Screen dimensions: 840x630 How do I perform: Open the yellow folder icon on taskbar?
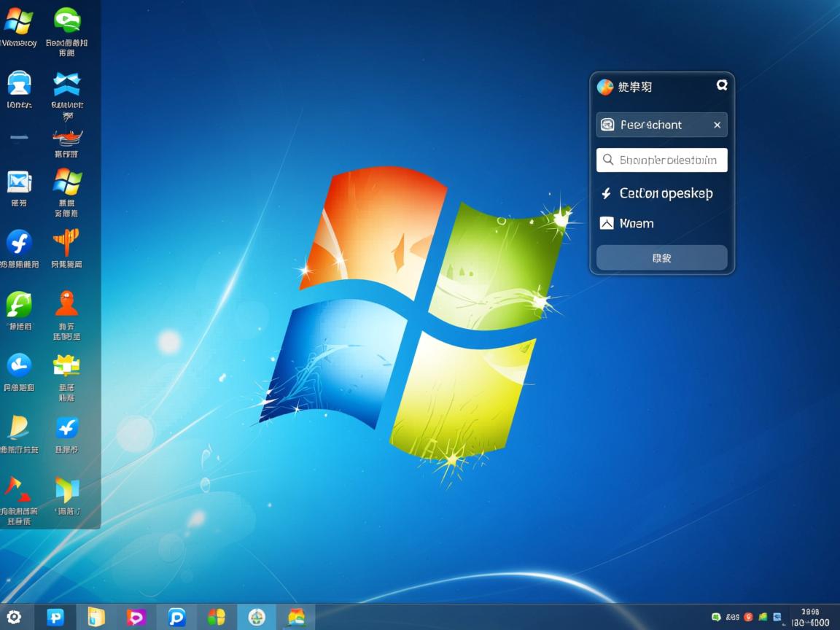click(x=96, y=617)
